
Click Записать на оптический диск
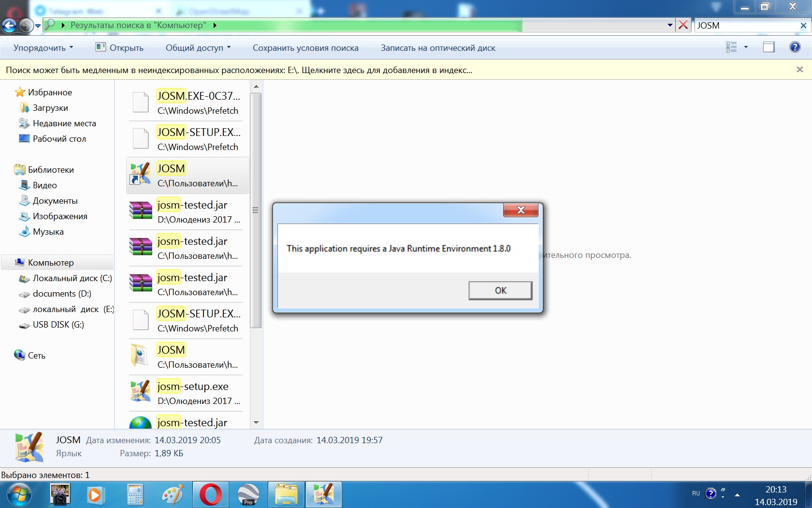pyautogui.click(x=438, y=48)
